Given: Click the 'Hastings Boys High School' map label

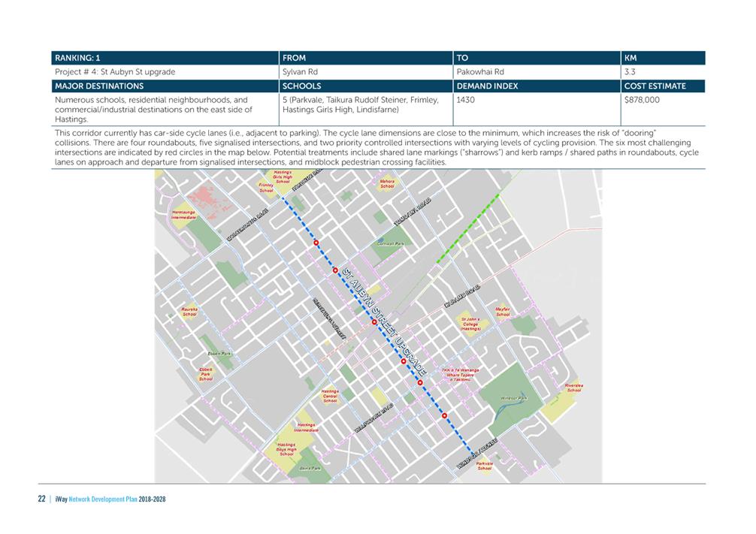Looking at the screenshot, I should click(286, 449).
